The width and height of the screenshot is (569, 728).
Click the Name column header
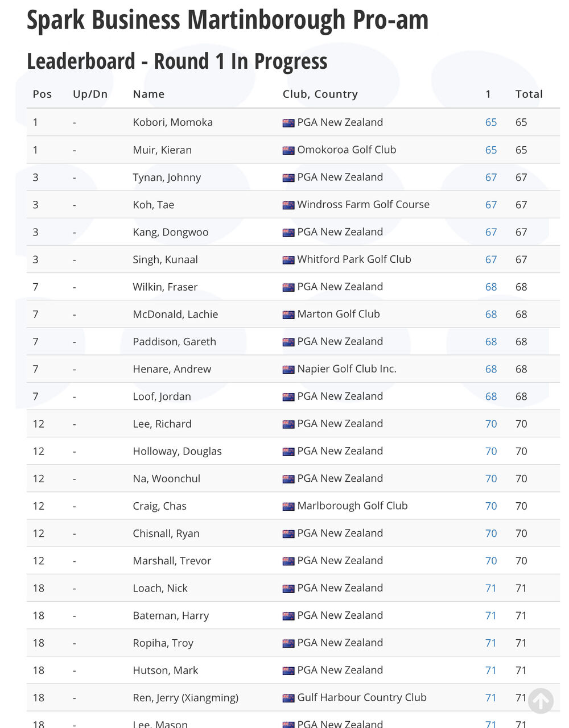149,94
